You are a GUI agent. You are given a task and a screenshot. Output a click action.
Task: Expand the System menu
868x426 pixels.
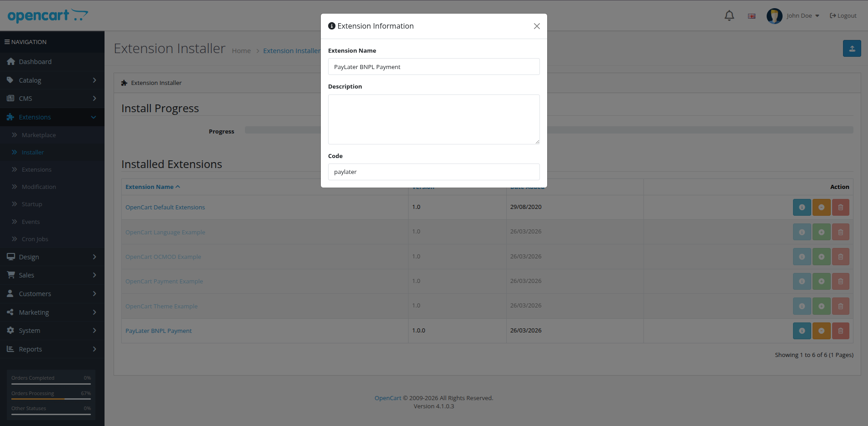(52, 331)
